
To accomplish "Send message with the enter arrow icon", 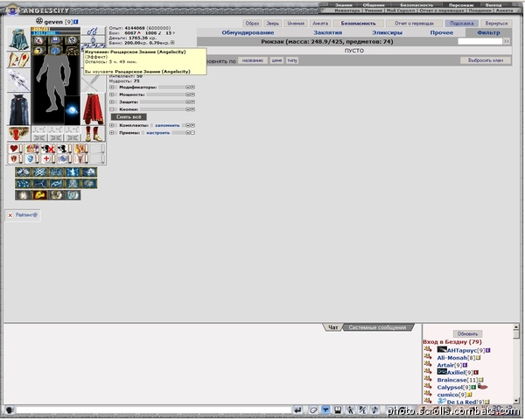I will [x=297, y=410].
